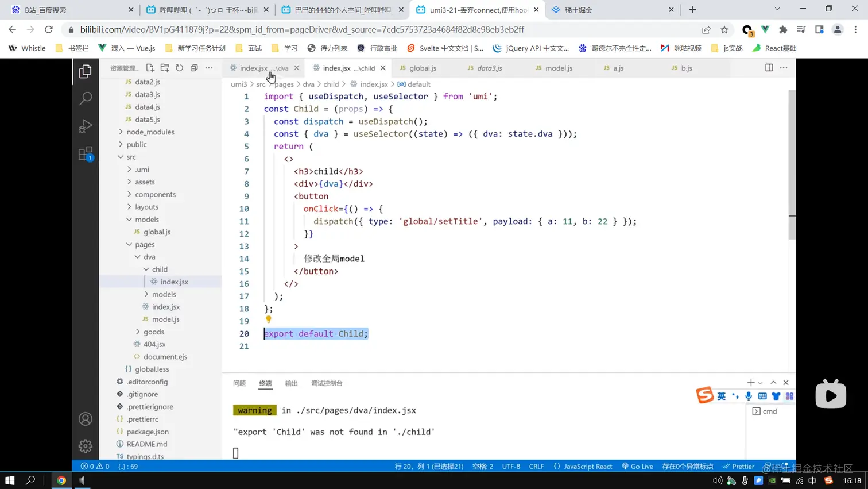The width and height of the screenshot is (868, 489).
Task: Open the Run and Debug view
Action: (86, 126)
